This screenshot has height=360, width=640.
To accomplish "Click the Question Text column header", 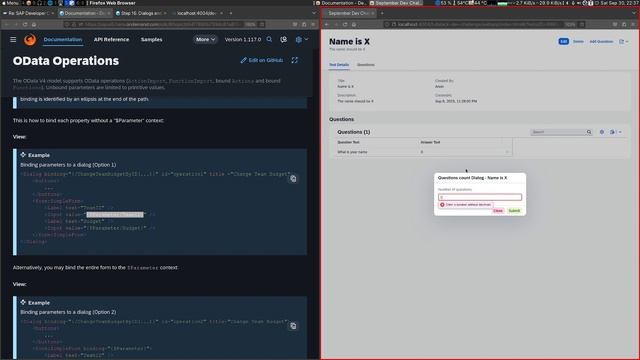I will [348, 142].
